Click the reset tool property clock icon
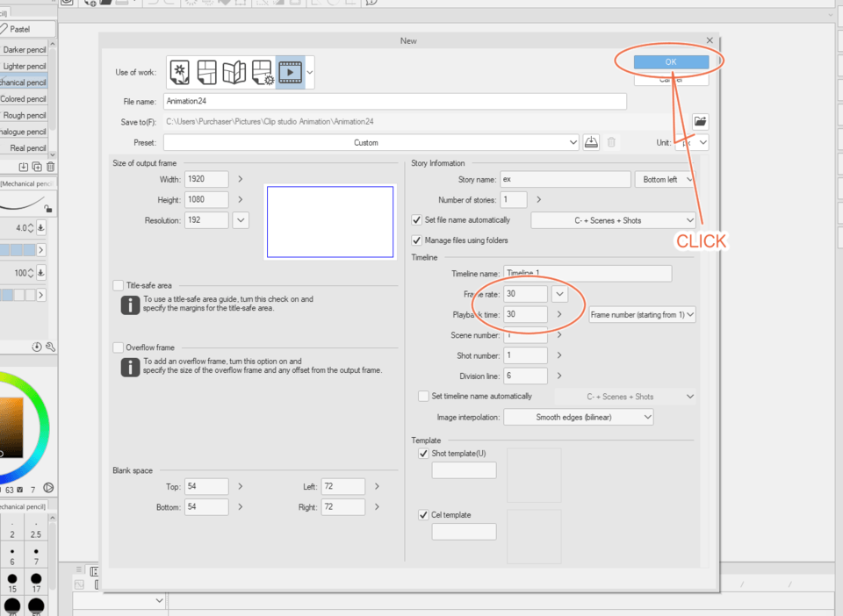 pos(37,347)
